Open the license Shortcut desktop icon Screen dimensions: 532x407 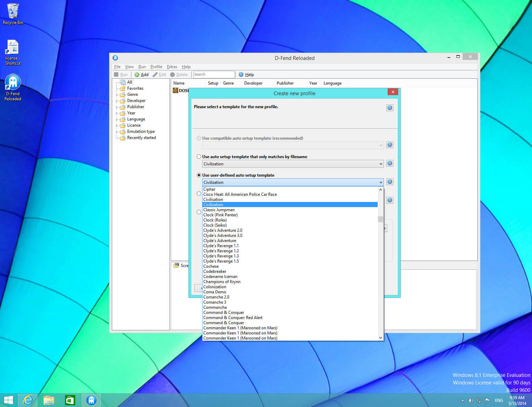pyautogui.click(x=13, y=52)
